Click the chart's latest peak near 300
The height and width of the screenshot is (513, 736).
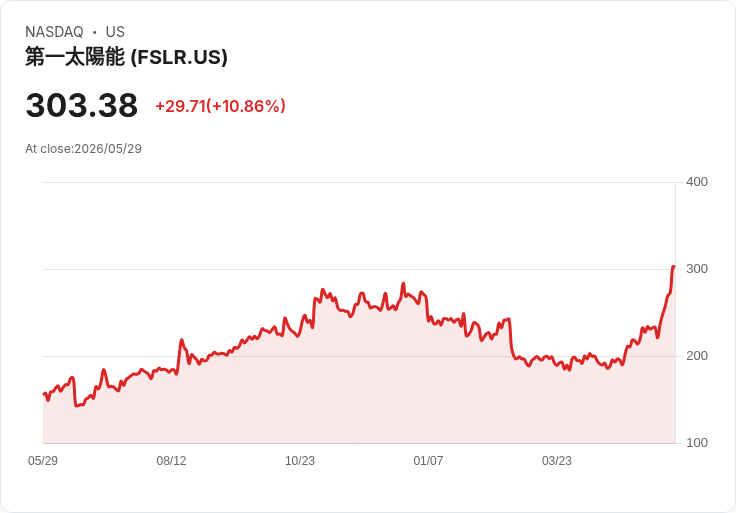pos(673,267)
